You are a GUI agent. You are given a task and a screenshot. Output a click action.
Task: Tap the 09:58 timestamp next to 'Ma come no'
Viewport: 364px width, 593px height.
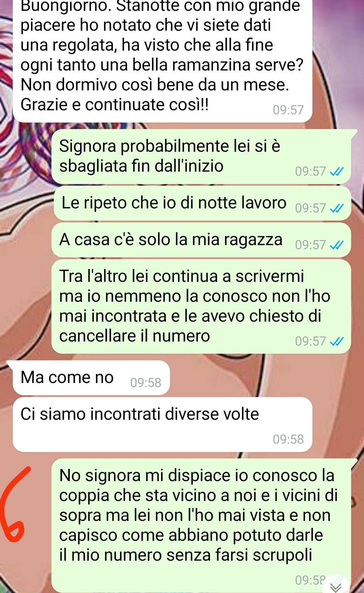[146, 383]
